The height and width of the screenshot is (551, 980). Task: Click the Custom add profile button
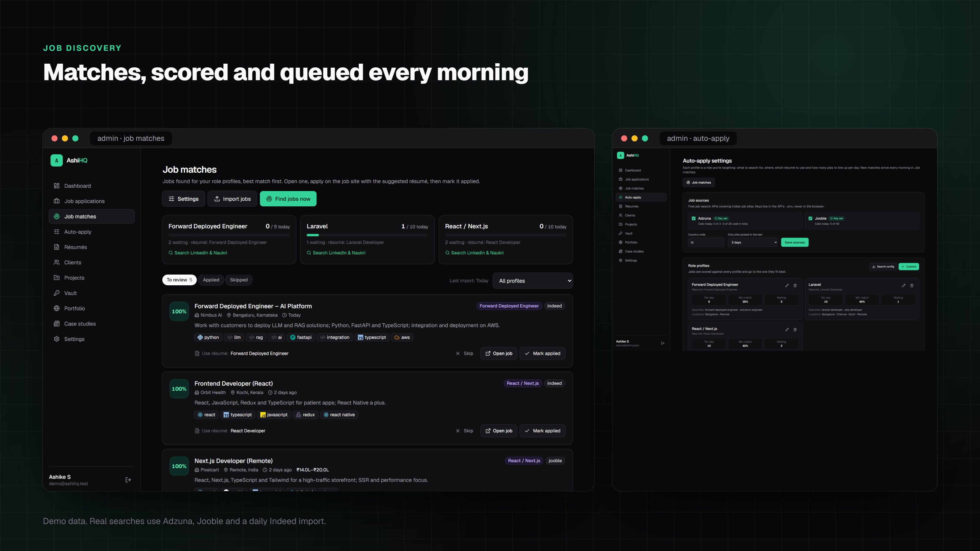908,267
